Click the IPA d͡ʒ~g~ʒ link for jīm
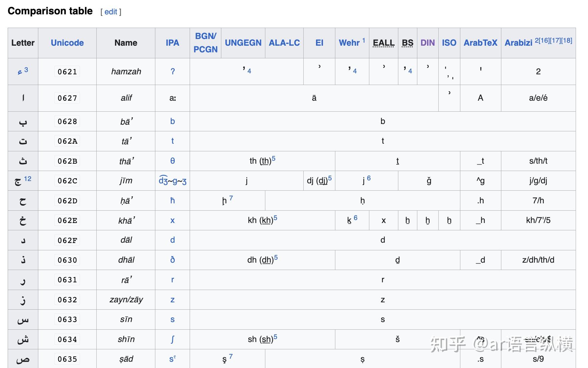 pyautogui.click(x=172, y=180)
